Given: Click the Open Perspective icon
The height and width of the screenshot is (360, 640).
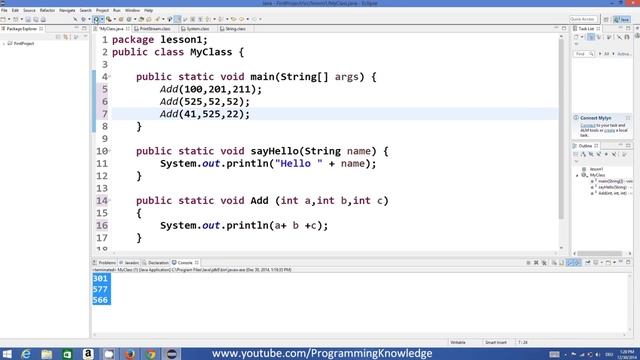Looking at the screenshot, I should pyautogui.click(x=606, y=19).
